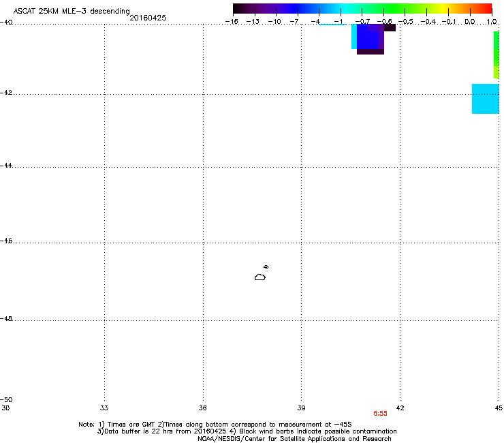Image resolution: width=504 pixels, height=443 pixels.
Task: Click the latitude axis label '-46'
Action: coord(6,241)
